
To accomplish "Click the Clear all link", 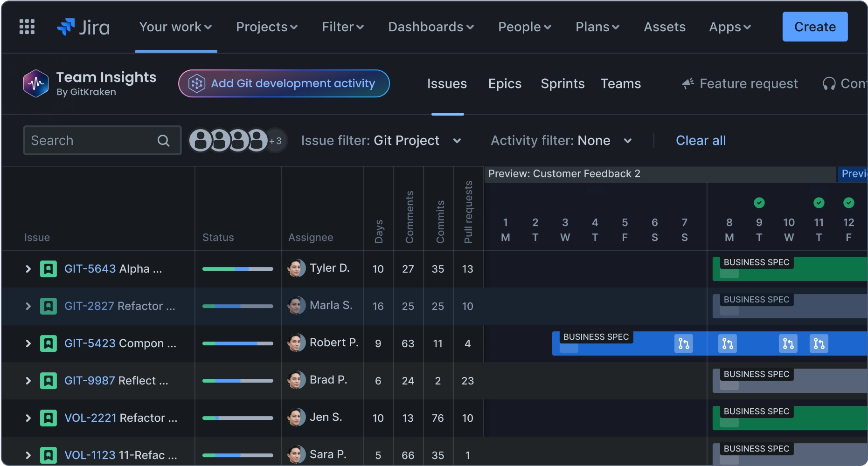I will coord(701,140).
